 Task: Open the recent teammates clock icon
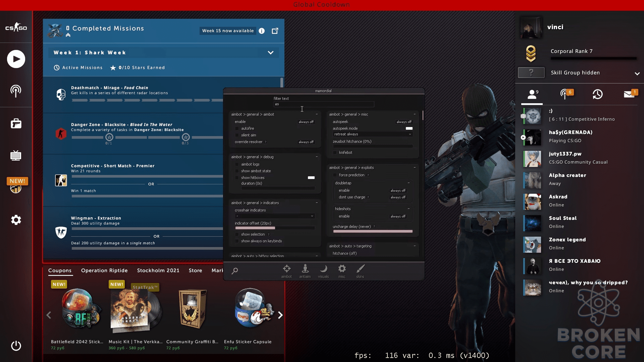click(x=597, y=94)
